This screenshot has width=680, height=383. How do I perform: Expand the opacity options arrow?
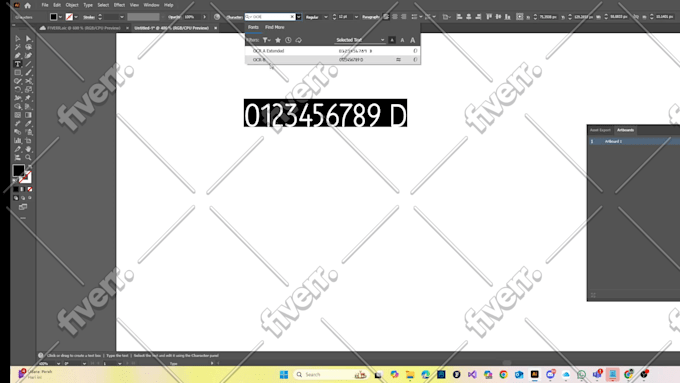click(x=204, y=17)
